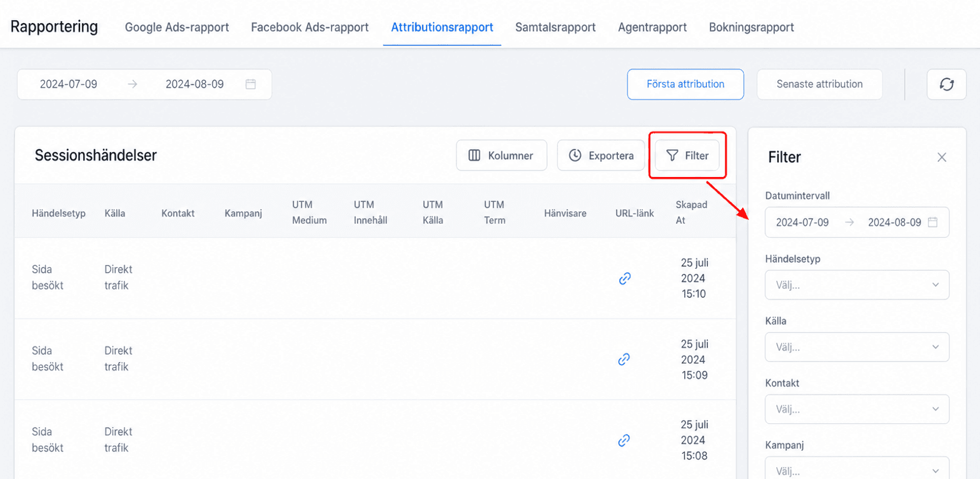The width and height of the screenshot is (980, 479).
Task: Click calendar icon in Datumintervall field
Action: point(933,222)
